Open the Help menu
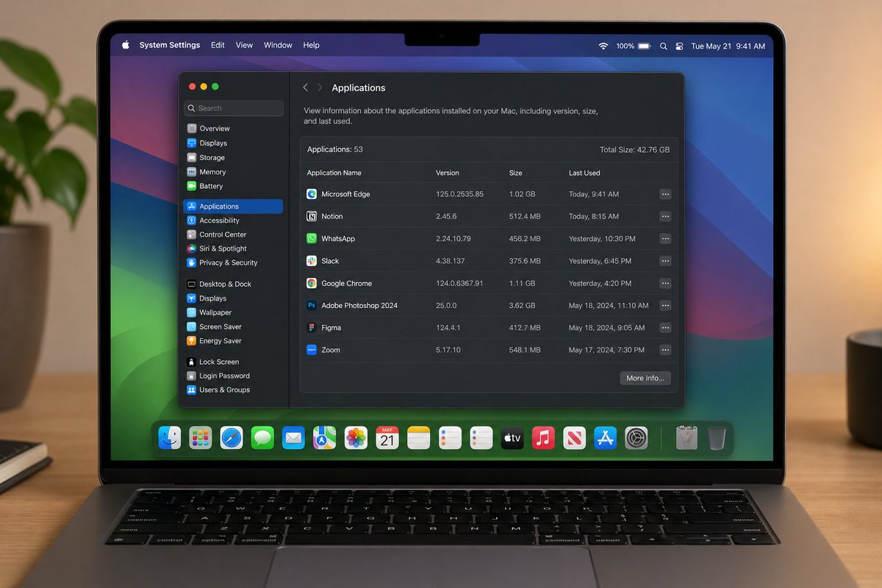This screenshot has height=588, width=882. point(312,45)
